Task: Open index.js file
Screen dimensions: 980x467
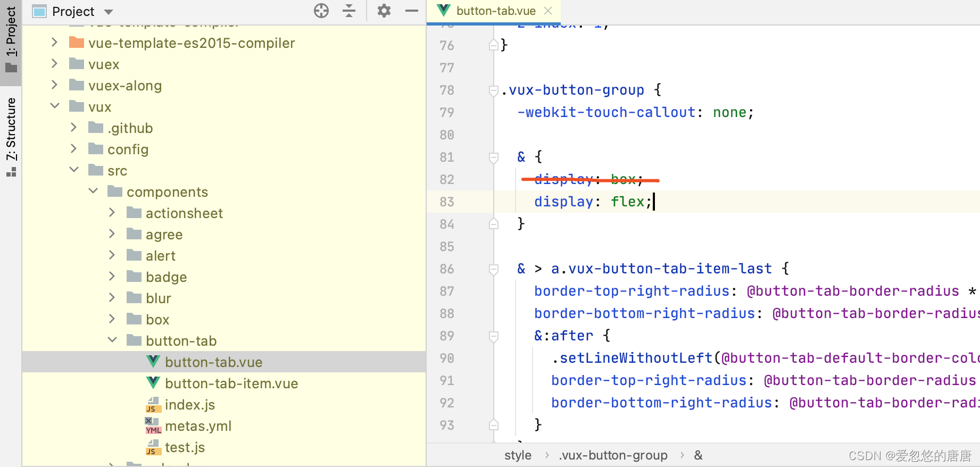Action: click(x=190, y=405)
